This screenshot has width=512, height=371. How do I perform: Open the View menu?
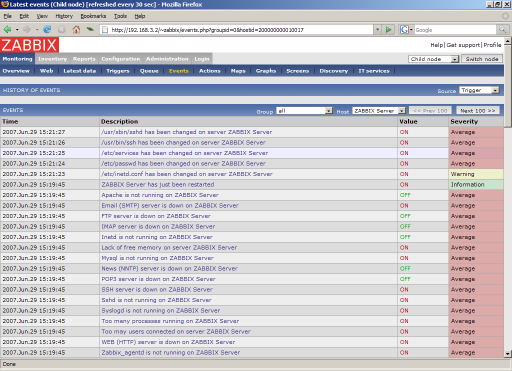(42, 16)
